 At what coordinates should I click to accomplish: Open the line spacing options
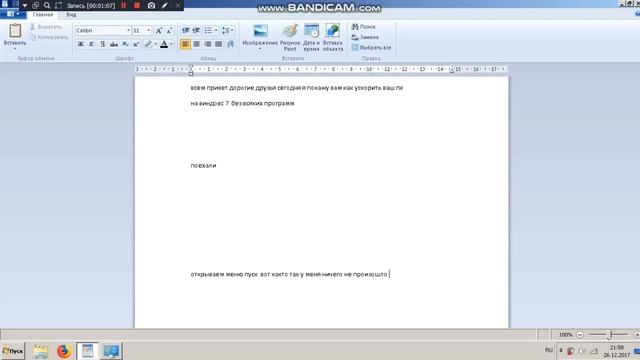click(x=228, y=31)
